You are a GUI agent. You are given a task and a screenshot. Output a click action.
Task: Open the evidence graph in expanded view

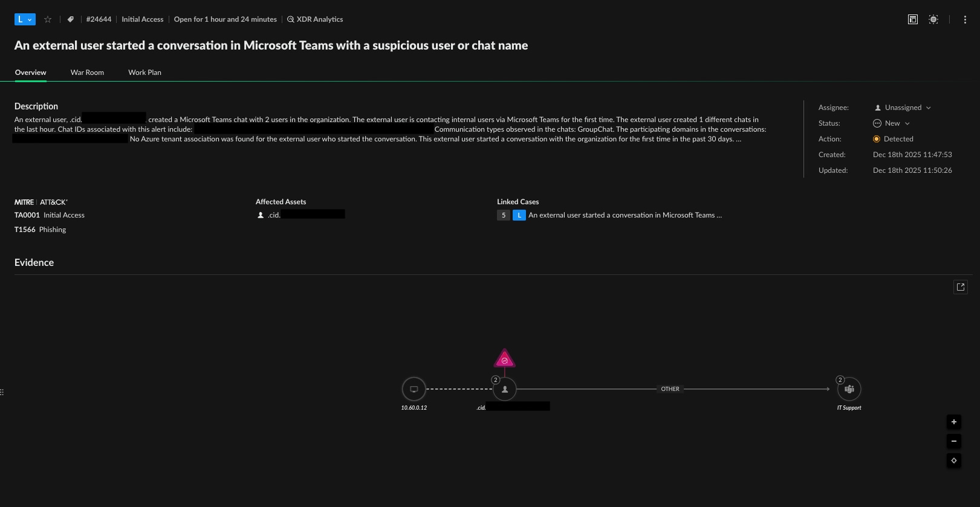click(x=961, y=287)
